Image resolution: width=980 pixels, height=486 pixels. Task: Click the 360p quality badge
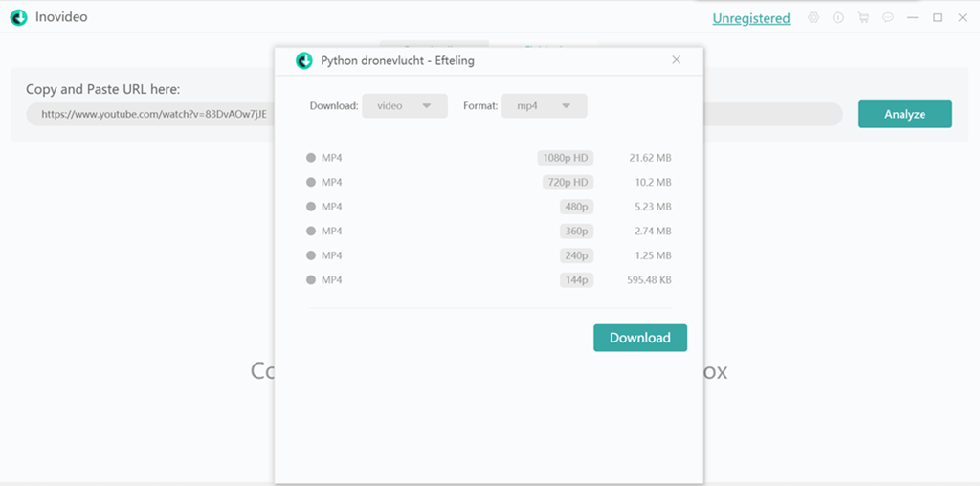(576, 232)
